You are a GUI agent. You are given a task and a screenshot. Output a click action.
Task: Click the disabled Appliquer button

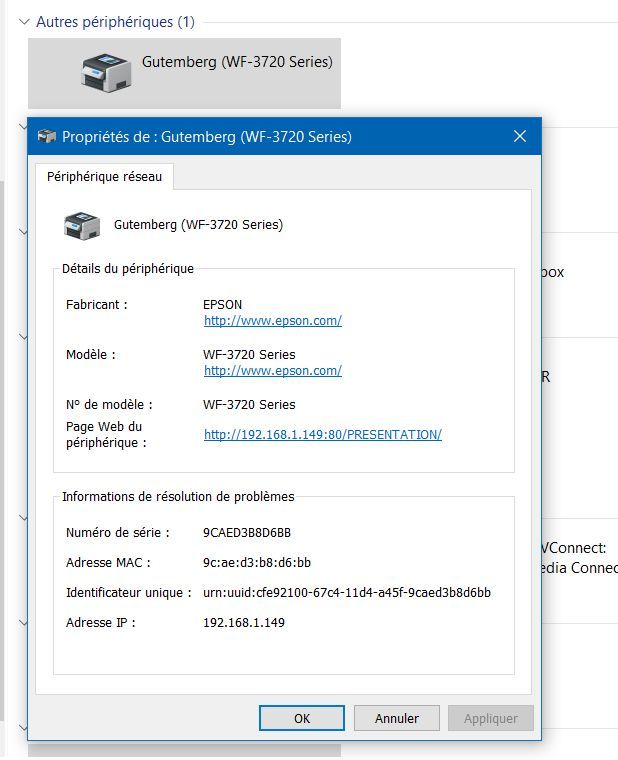[491, 718]
